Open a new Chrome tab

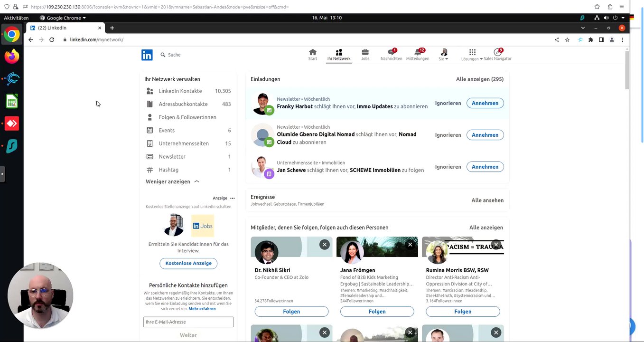coord(112,28)
